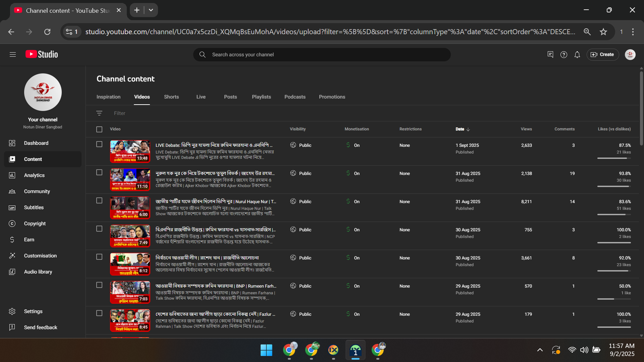644x362 pixels.
Task: Switch to the Shorts tab
Action: click(x=171, y=97)
